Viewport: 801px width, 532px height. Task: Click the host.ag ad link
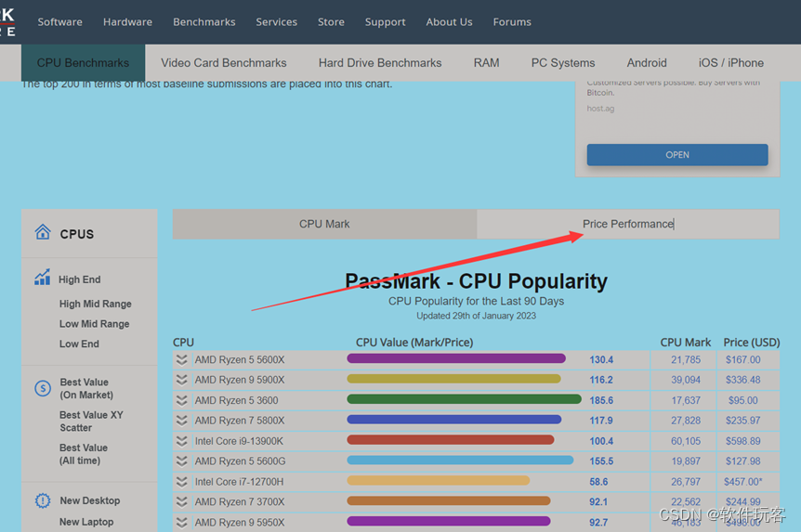[x=600, y=109]
